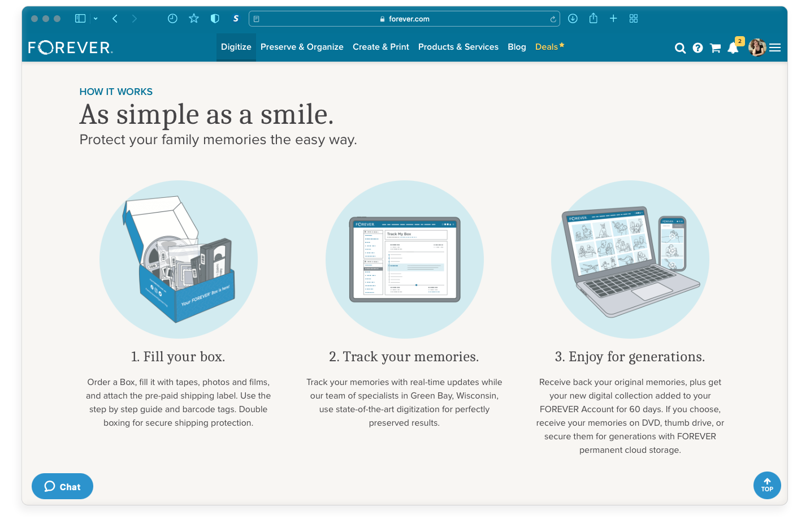Click the 'As simple as a smile.' headline
This screenshot has width=810, height=532.
tap(207, 115)
